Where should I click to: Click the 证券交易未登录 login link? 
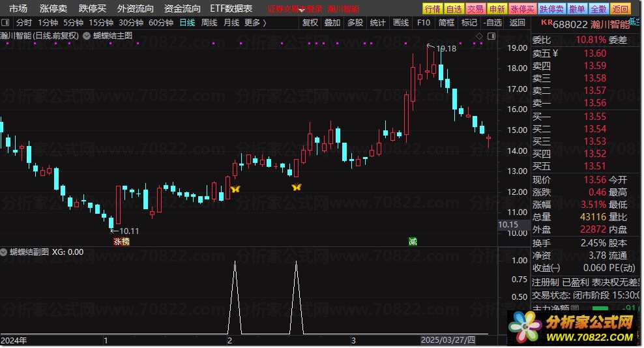pyautogui.click(x=295, y=9)
